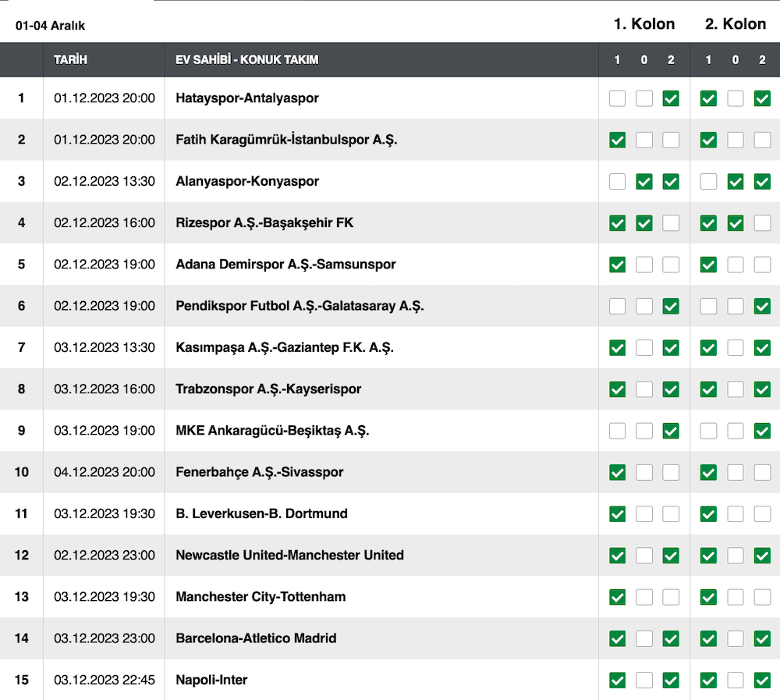780x700 pixels.
Task: Click the date 04.12.2023 20:00
Action: click(105, 472)
